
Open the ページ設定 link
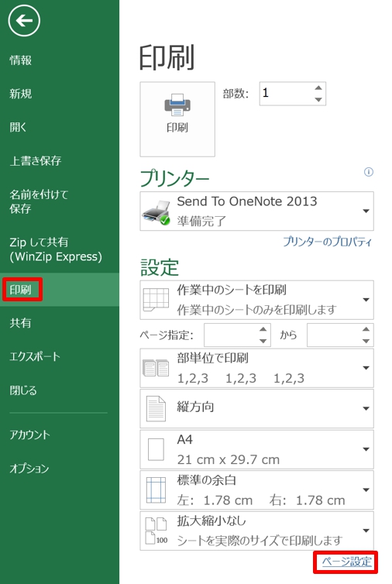click(x=346, y=562)
